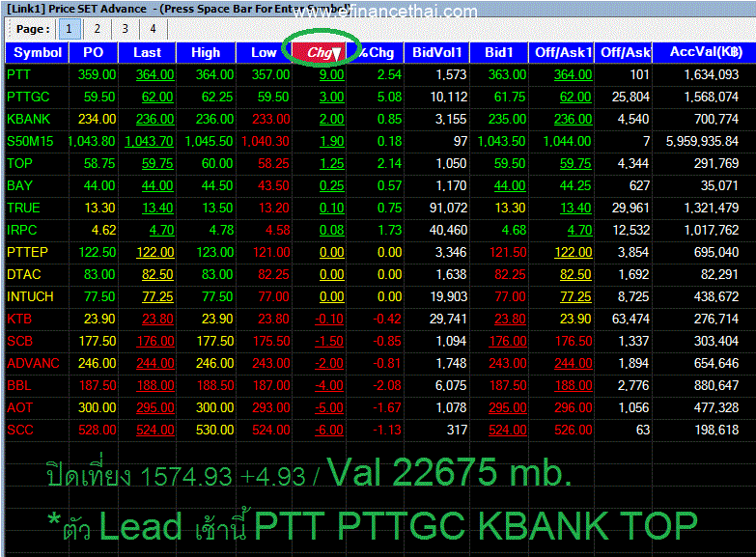Click BBL percent change -2.08
The image size is (756, 557).
[x=387, y=385]
